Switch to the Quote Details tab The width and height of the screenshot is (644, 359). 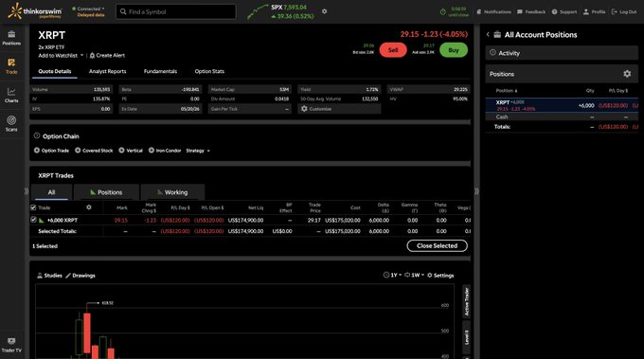point(55,71)
